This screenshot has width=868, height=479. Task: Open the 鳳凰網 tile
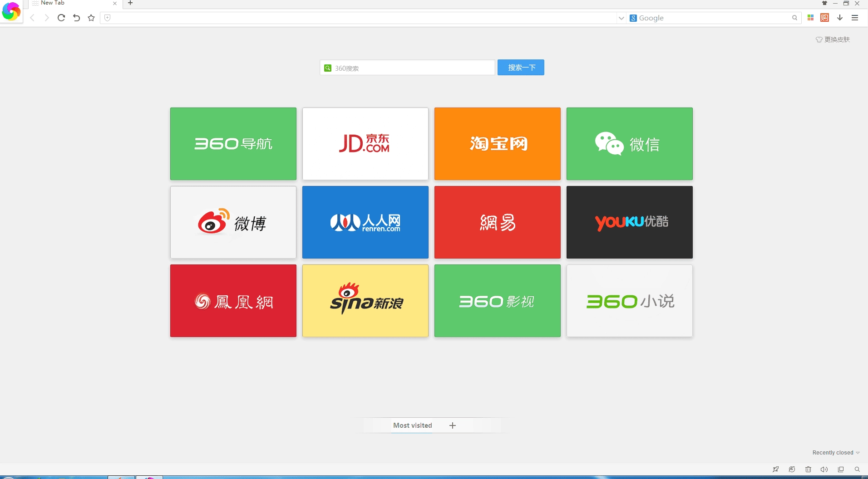233,301
